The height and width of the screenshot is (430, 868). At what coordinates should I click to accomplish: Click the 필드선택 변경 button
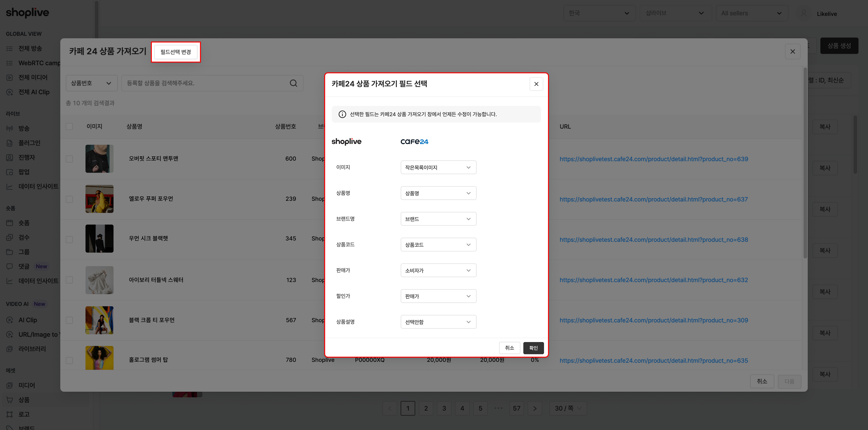click(176, 52)
